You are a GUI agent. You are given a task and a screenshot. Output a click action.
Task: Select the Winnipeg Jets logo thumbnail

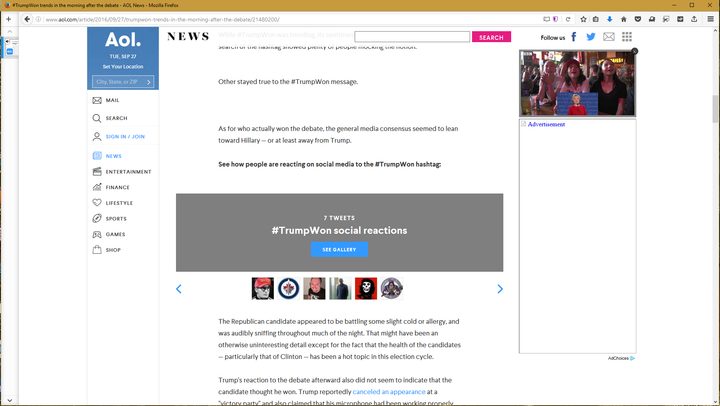pyautogui.click(x=288, y=288)
